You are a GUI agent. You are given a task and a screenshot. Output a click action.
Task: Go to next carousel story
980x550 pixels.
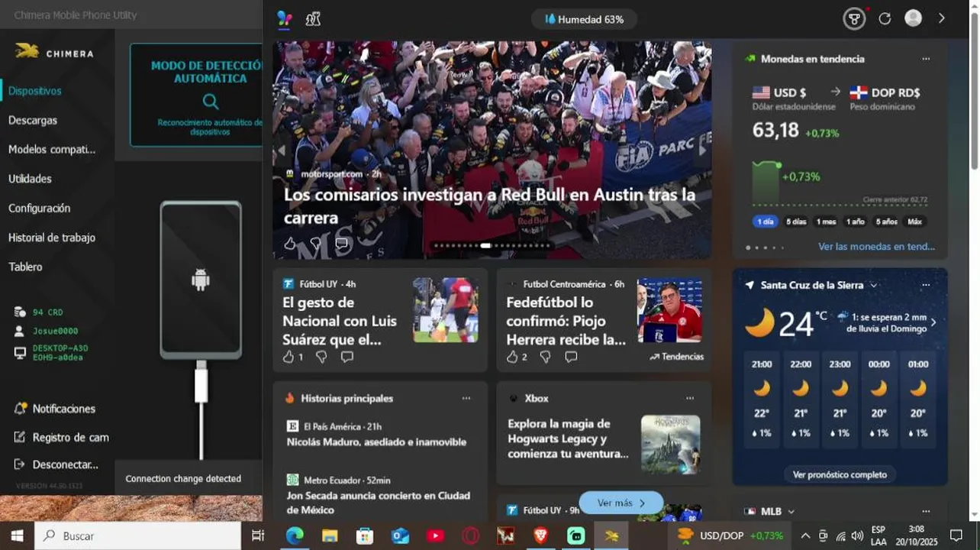(703, 150)
